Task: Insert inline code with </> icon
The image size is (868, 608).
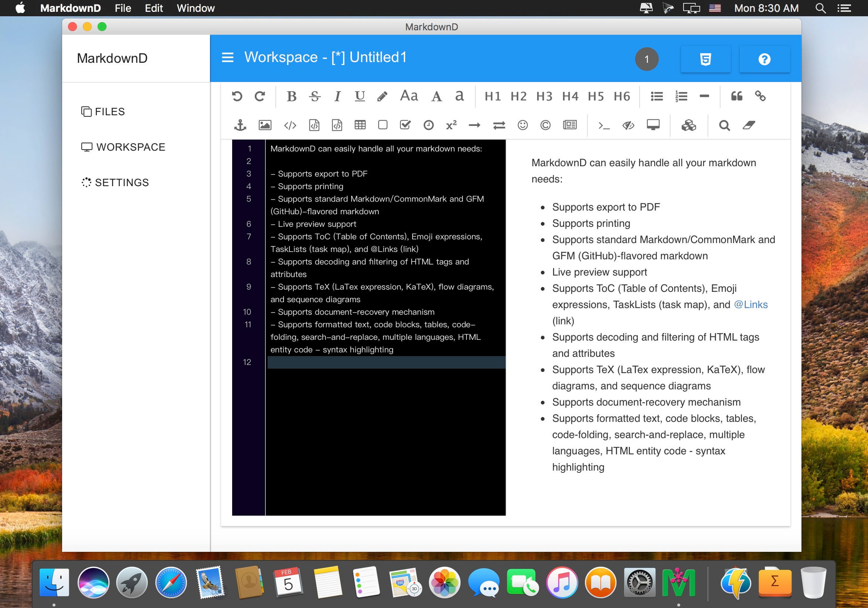Action: pyautogui.click(x=290, y=125)
